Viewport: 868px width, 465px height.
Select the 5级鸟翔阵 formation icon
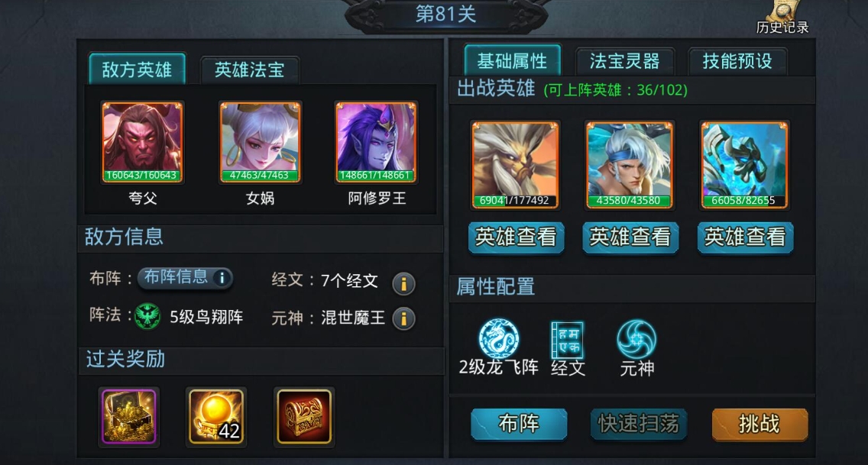coord(147,317)
